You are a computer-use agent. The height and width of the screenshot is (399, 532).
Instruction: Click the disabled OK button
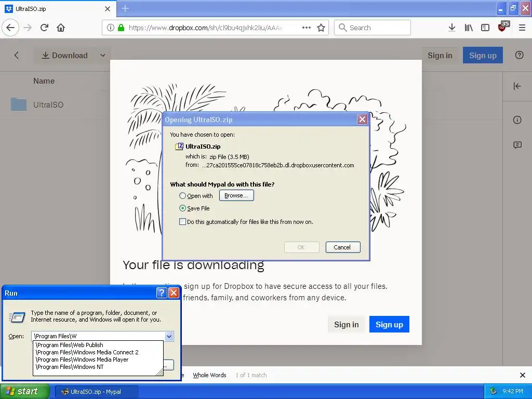click(301, 247)
